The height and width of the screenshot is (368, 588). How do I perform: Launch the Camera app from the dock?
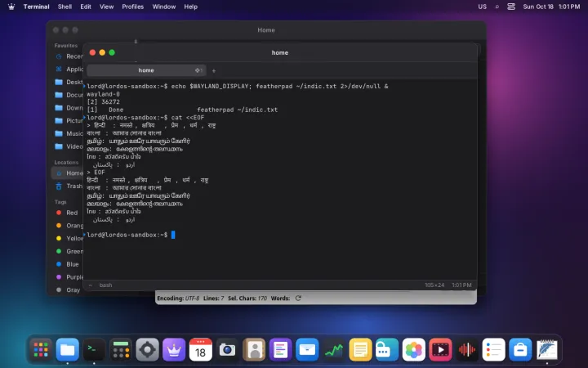(227, 350)
